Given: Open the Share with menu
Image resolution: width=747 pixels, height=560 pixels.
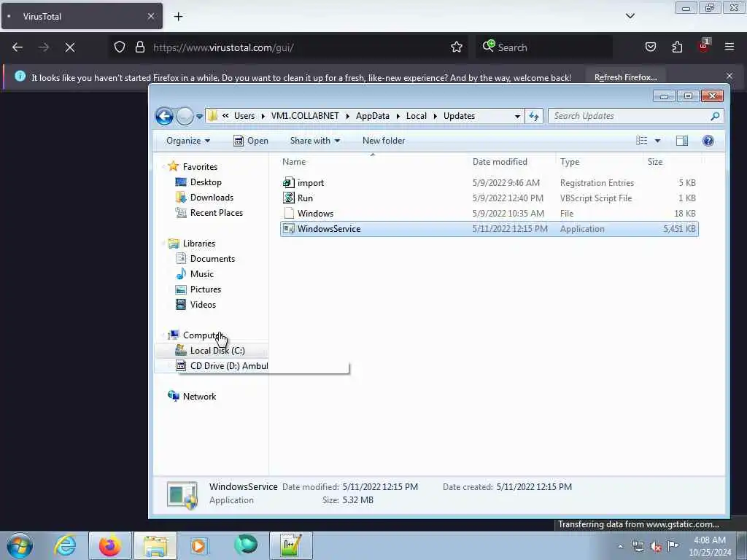Looking at the screenshot, I should click(x=314, y=141).
